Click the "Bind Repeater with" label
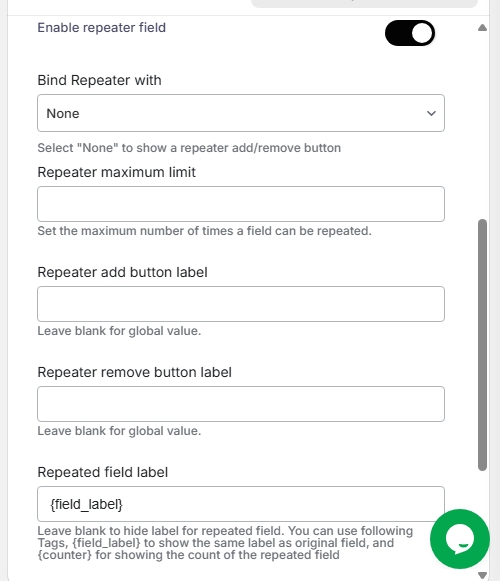The image size is (500, 581). pyautogui.click(x=99, y=80)
